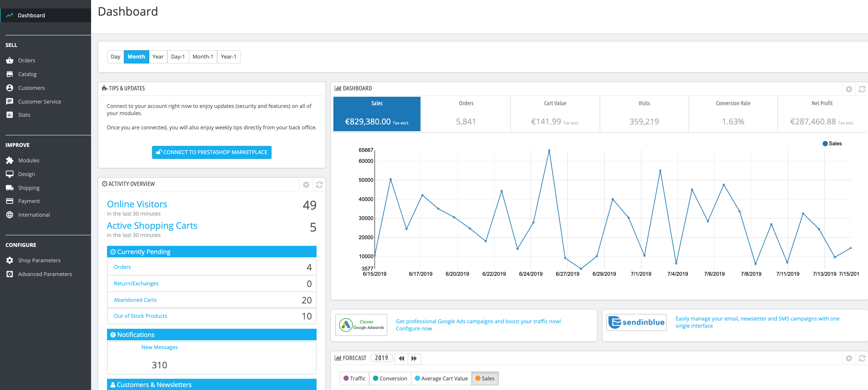Click the Shop Parameters gear icon
Image resolution: width=868 pixels, height=390 pixels.
point(10,260)
